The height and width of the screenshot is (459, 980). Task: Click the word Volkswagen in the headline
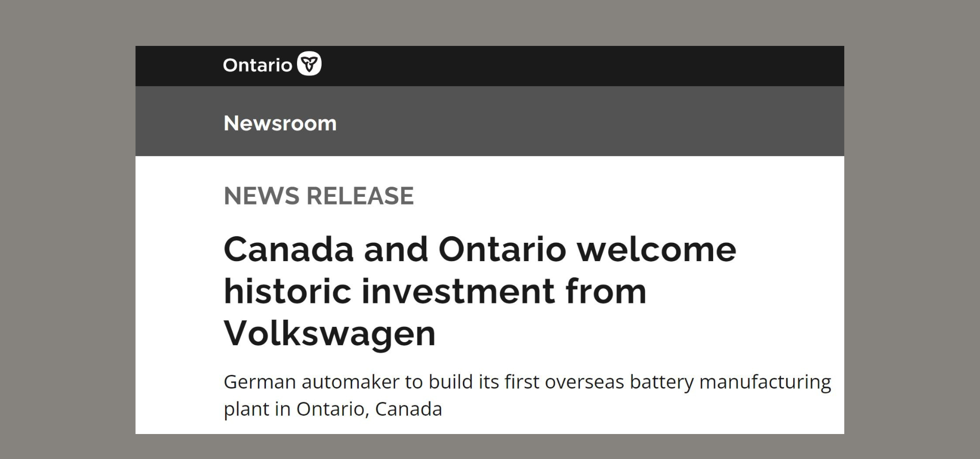click(330, 334)
